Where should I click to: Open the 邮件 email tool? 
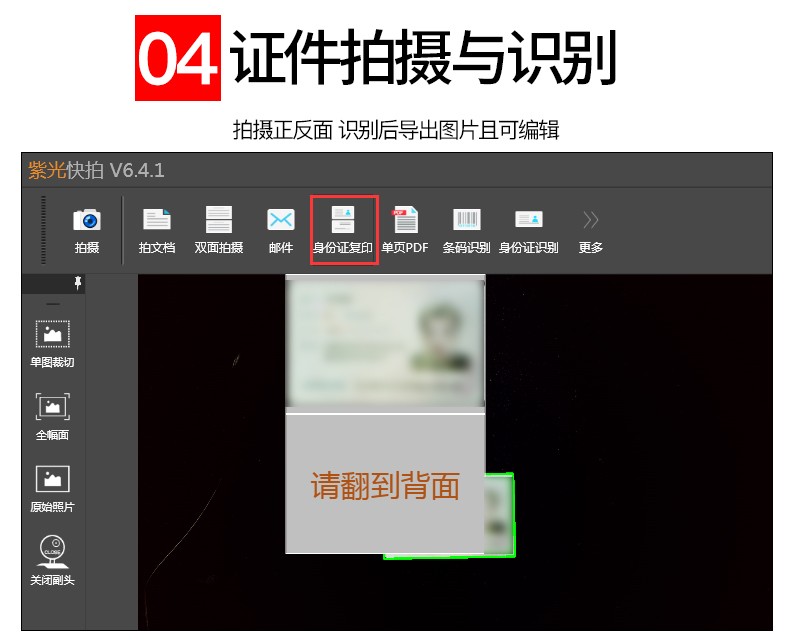pyautogui.click(x=281, y=229)
